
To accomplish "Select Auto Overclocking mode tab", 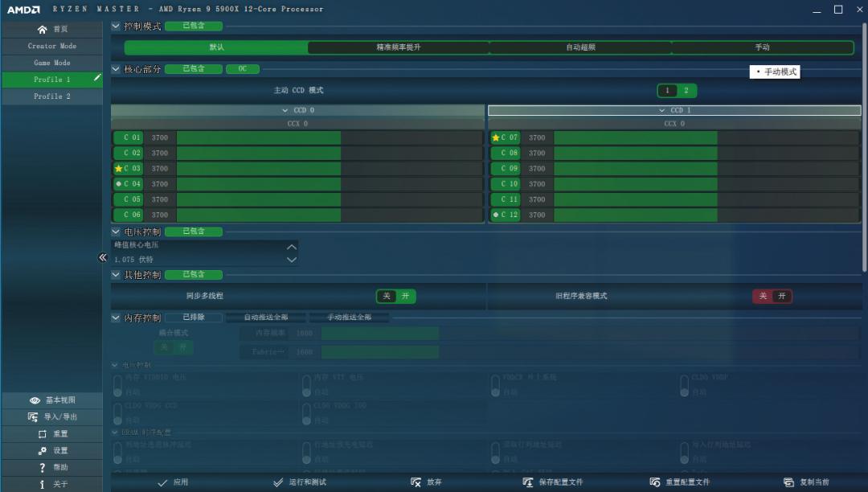I will pyautogui.click(x=580, y=47).
